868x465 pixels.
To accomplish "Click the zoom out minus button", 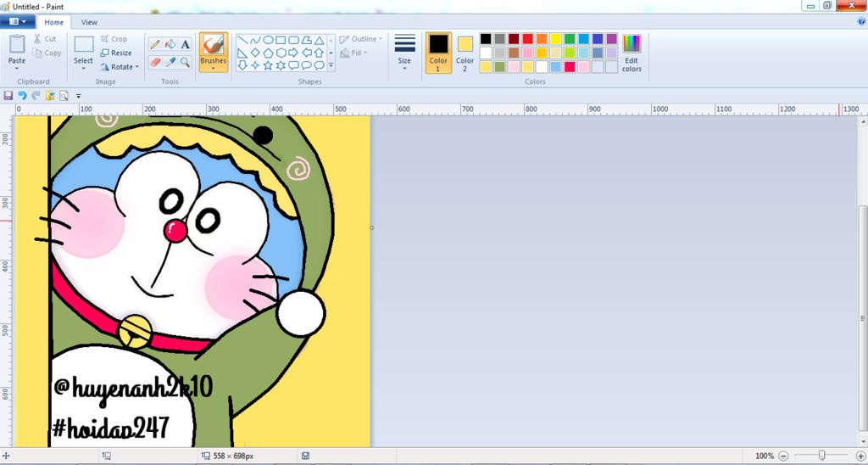I will pos(783,456).
